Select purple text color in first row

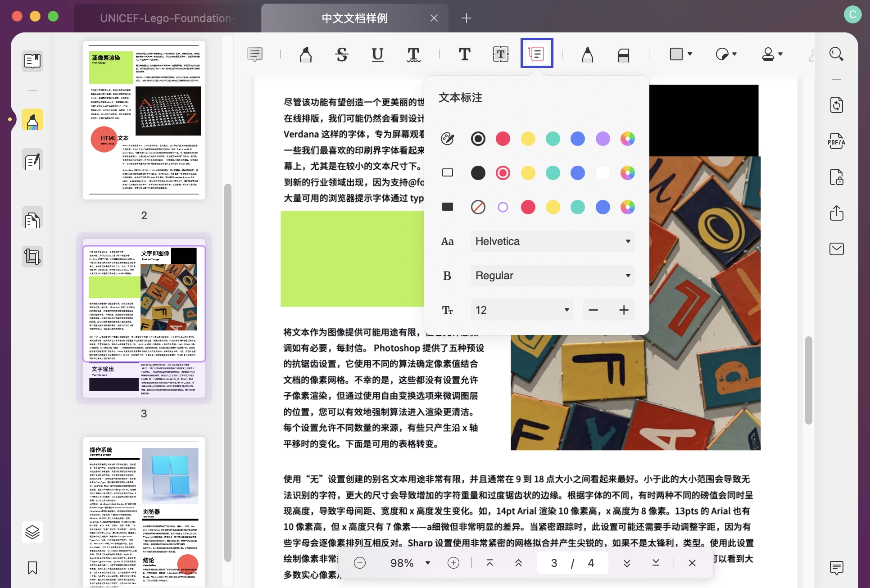(603, 139)
